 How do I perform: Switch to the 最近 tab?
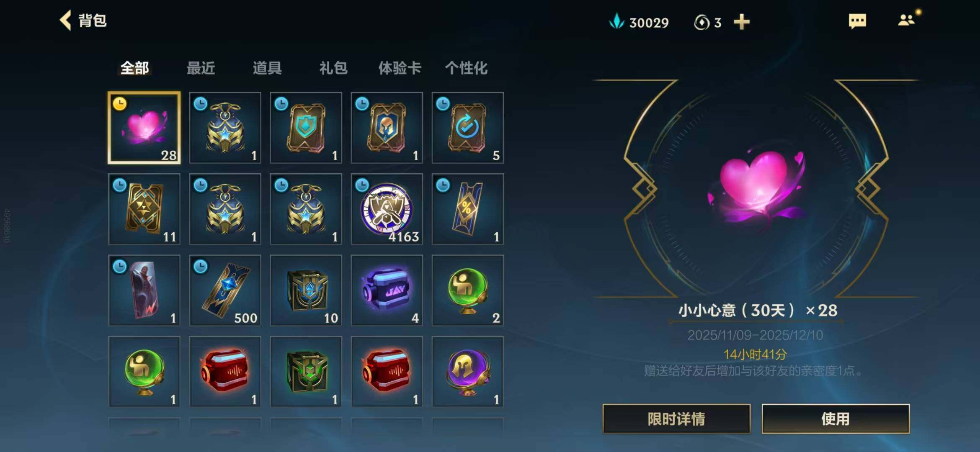pos(201,68)
